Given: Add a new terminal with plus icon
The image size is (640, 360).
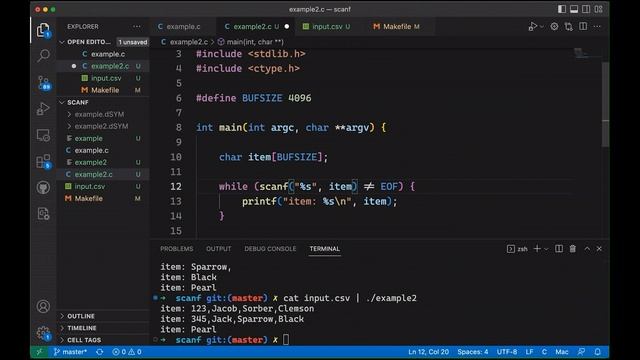Looking at the screenshot, I should pos(537,249).
